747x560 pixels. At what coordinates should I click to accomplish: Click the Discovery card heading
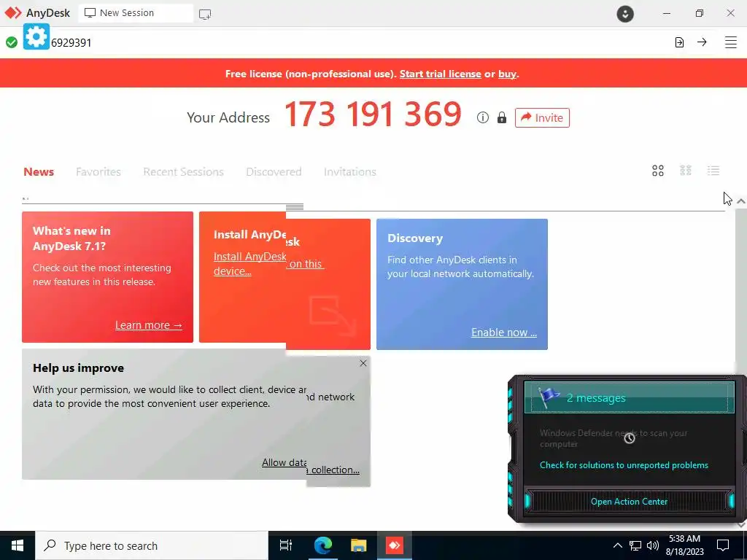[415, 238]
